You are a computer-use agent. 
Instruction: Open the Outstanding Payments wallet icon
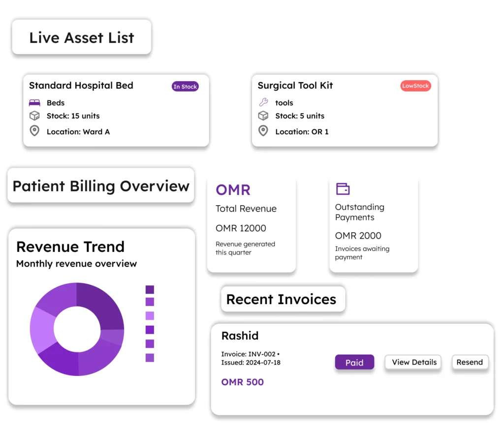point(343,188)
